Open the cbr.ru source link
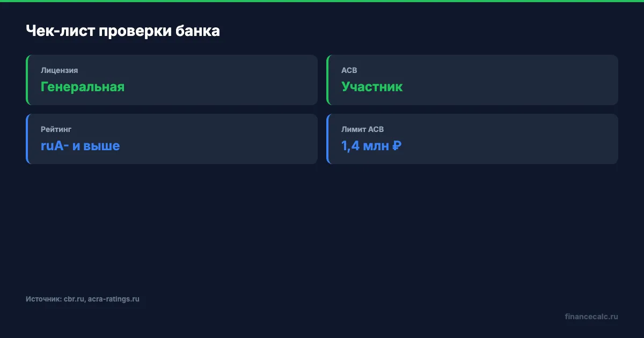This screenshot has width=644, height=338. click(74, 299)
